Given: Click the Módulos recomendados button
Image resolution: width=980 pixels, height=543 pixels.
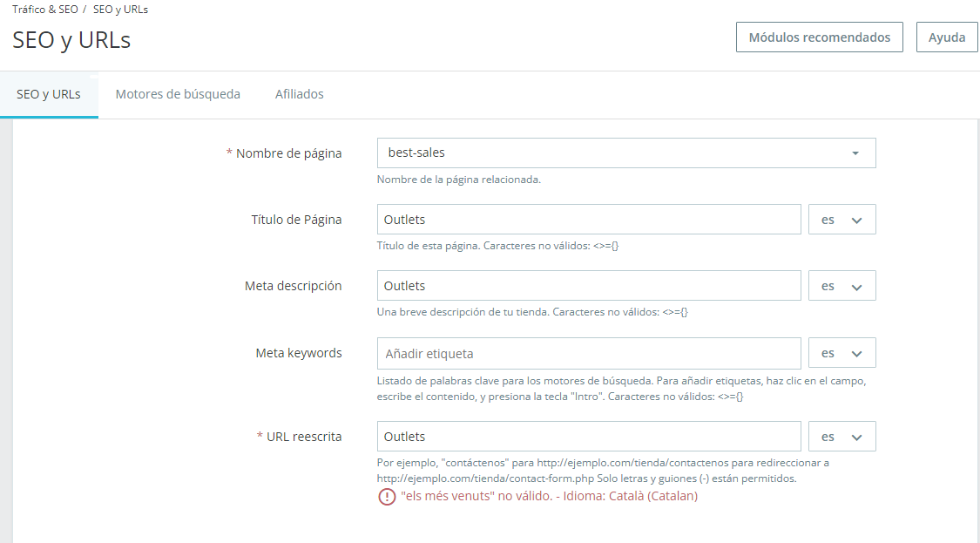Looking at the screenshot, I should (x=819, y=37).
